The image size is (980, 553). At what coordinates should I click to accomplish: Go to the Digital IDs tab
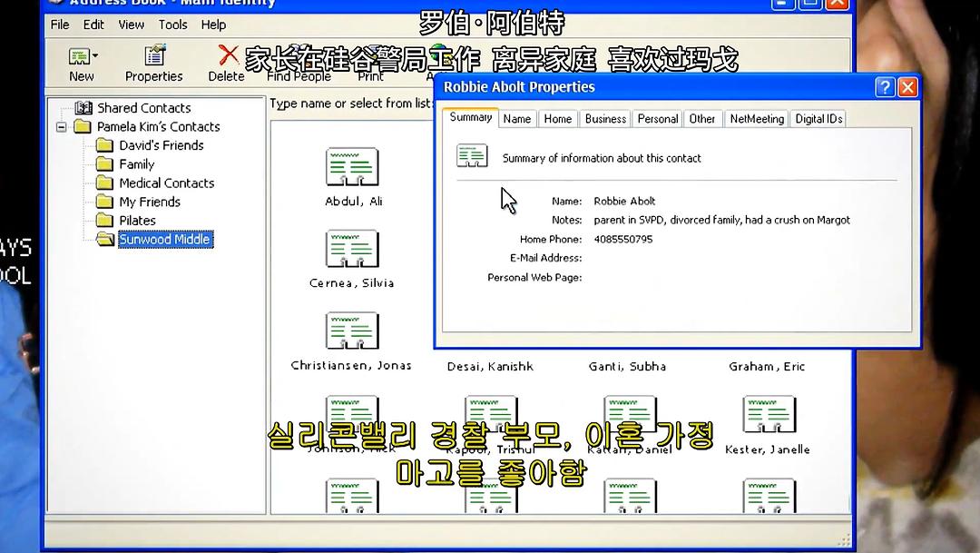[x=818, y=119]
